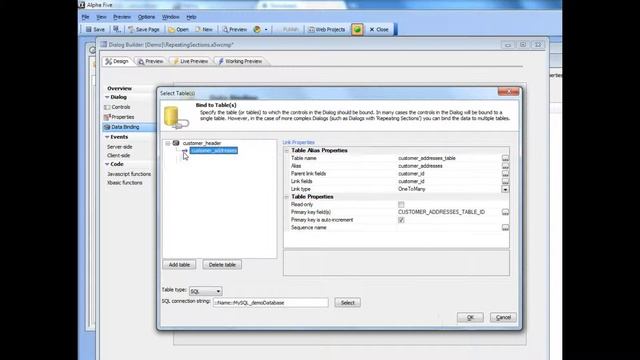Collapse the Code section in side panel

(107, 164)
